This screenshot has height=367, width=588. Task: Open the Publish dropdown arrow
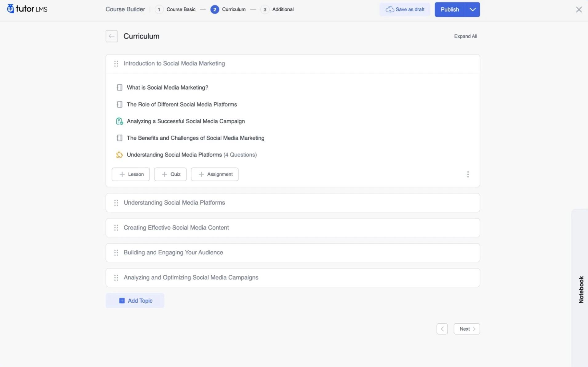tap(472, 9)
